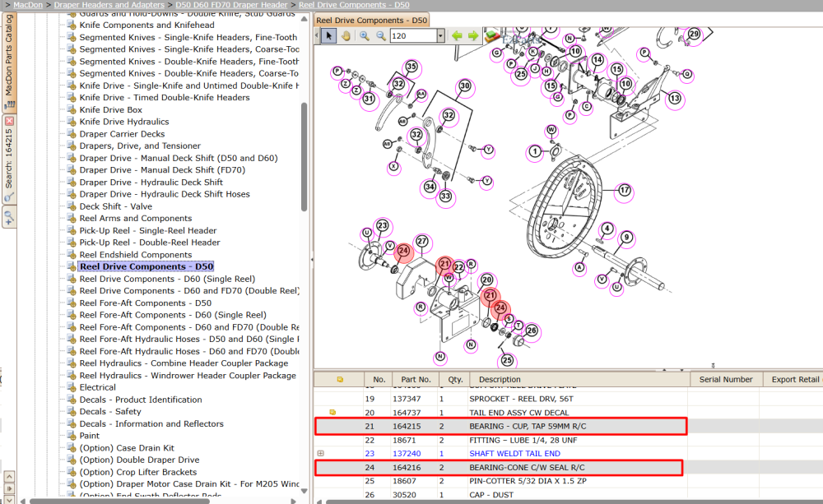823x504 pixels.
Task: Go forward with the green right arrow
Action: click(473, 35)
